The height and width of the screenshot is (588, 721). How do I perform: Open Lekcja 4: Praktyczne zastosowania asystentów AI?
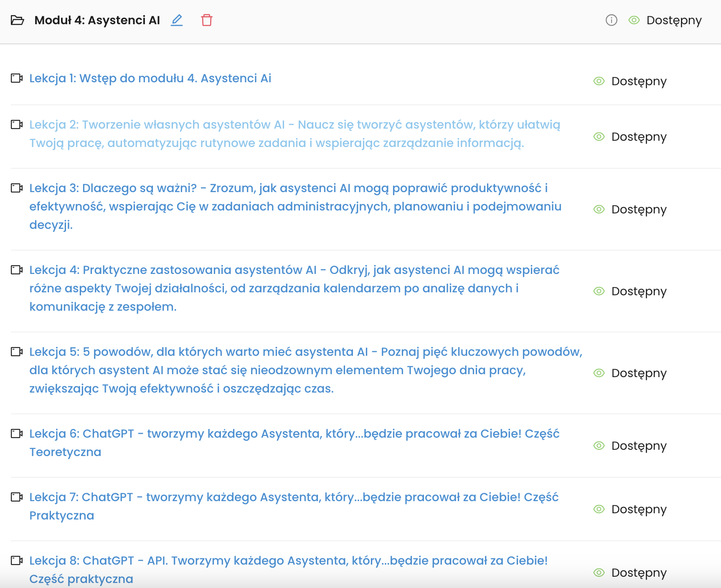coord(294,288)
